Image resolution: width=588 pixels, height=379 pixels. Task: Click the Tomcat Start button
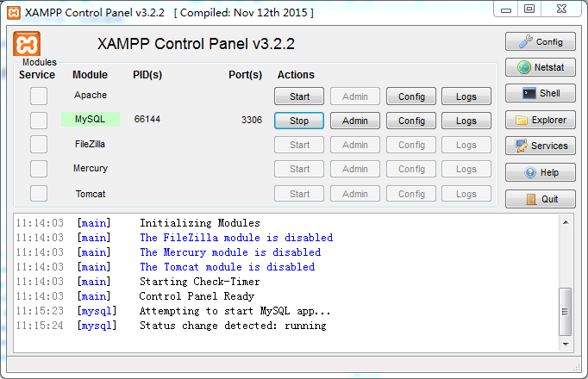(299, 194)
